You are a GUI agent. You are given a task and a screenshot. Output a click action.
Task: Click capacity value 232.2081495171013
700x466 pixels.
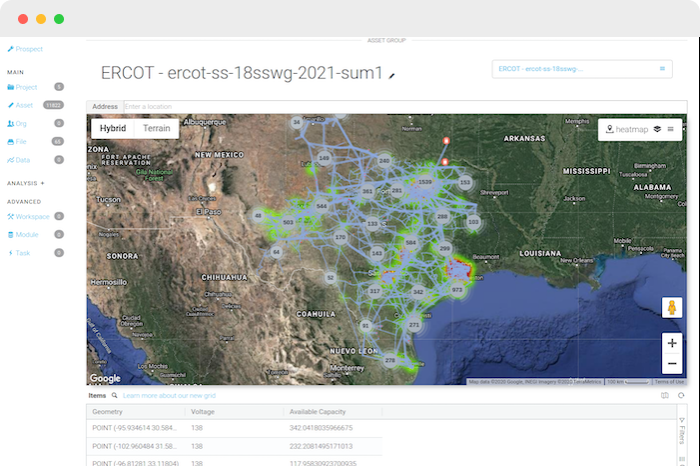tap(321, 446)
